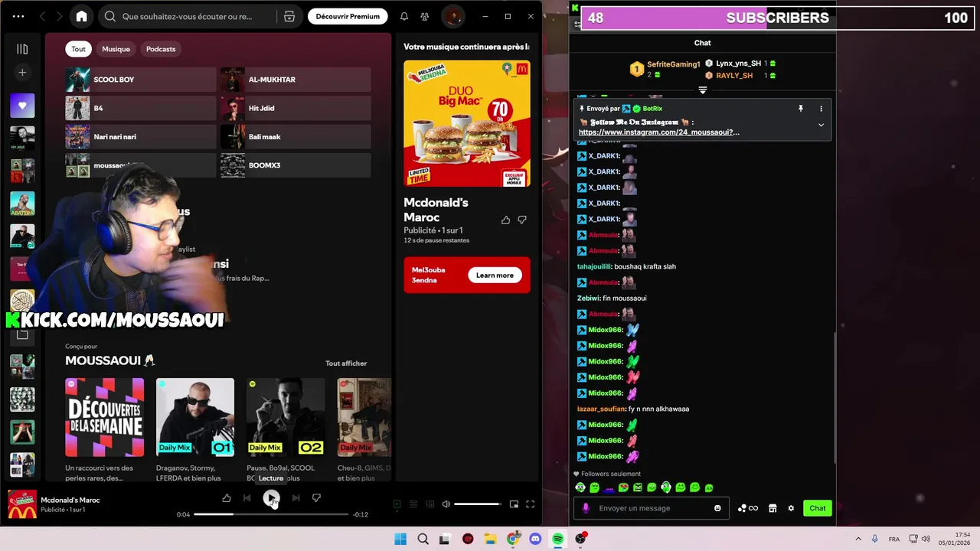980x551 pixels.
Task: Open the Kick shop icon
Action: click(773, 508)
